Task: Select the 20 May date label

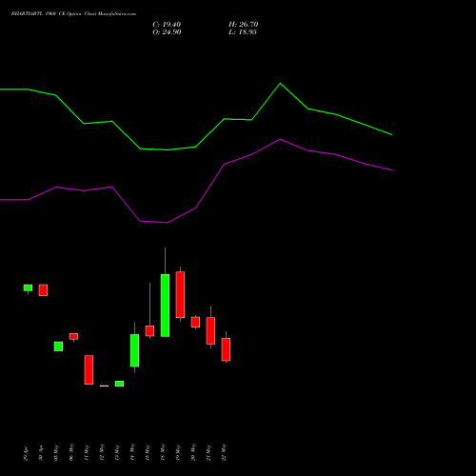Action: (x=193, y=452)
